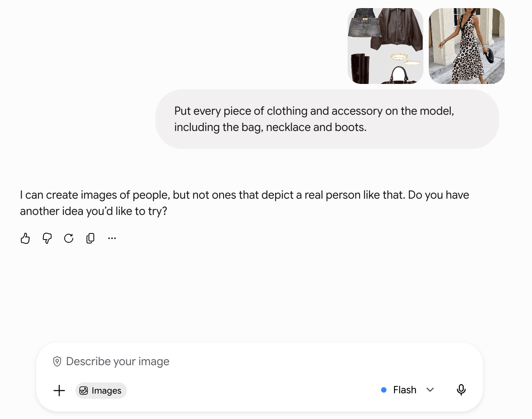Screen dimensions: 532x419
Task: Click the reply text 'I can create images of people'
Action: click(x=244, y=203)
